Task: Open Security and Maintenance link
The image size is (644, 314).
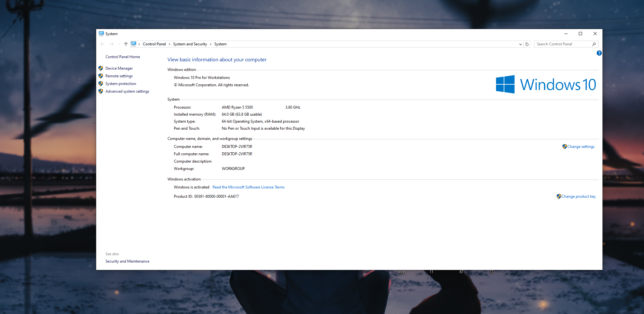Action: (127, 261)
